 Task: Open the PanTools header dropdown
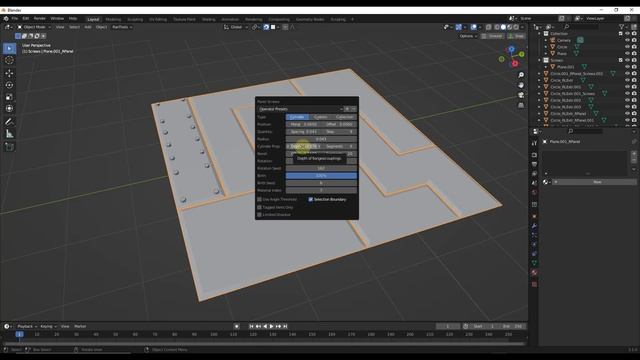(x=122, y=27)
